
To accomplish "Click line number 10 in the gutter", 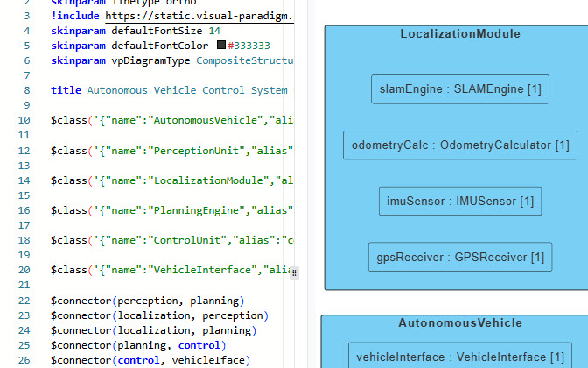I will [x=24, y=120].
